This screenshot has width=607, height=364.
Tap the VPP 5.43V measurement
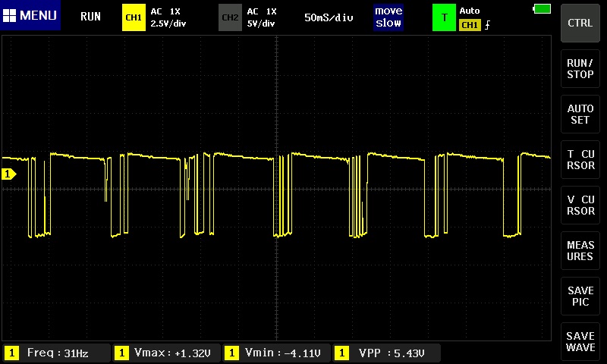pos(387,353)
